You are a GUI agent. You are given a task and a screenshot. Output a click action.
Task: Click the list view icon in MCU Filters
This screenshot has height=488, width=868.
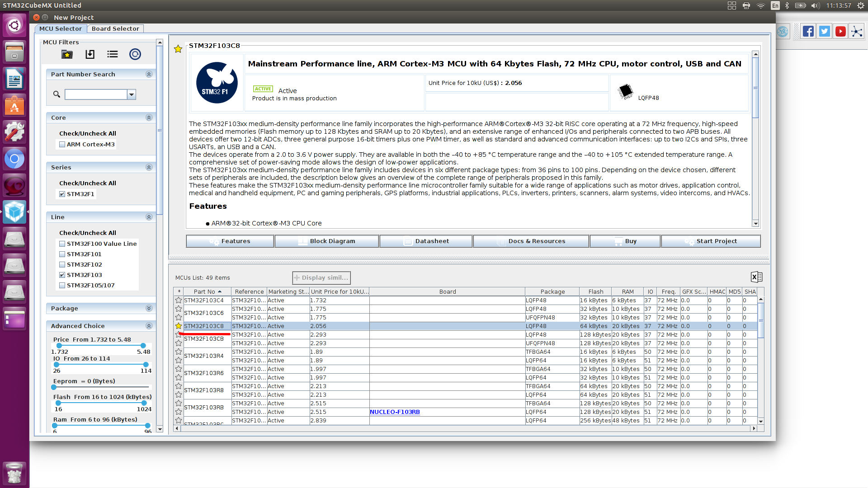(x=112, y=54)
